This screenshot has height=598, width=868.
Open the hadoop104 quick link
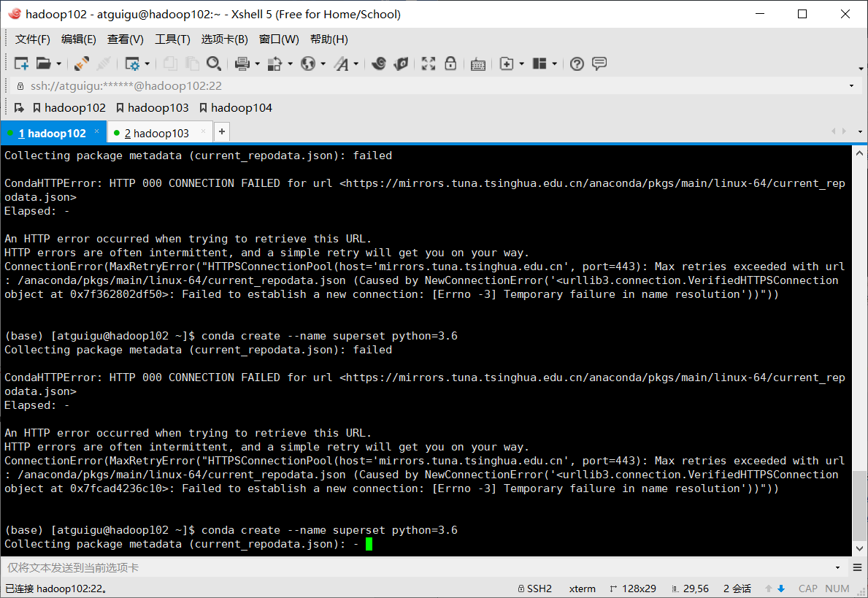coord(236,108)
